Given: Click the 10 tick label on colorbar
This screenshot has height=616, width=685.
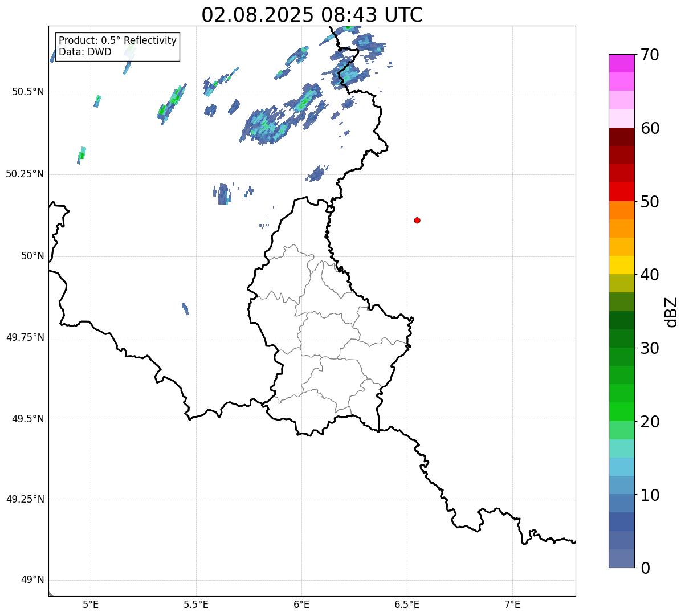Looking at the screenshot, I should (x=650, y=495).
